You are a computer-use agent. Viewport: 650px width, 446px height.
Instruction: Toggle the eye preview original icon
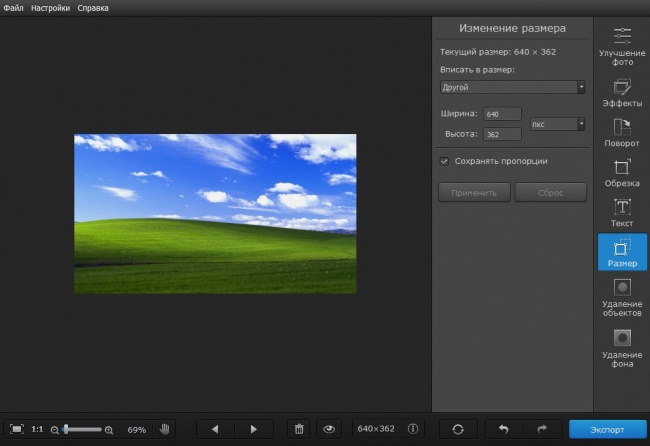329,429
